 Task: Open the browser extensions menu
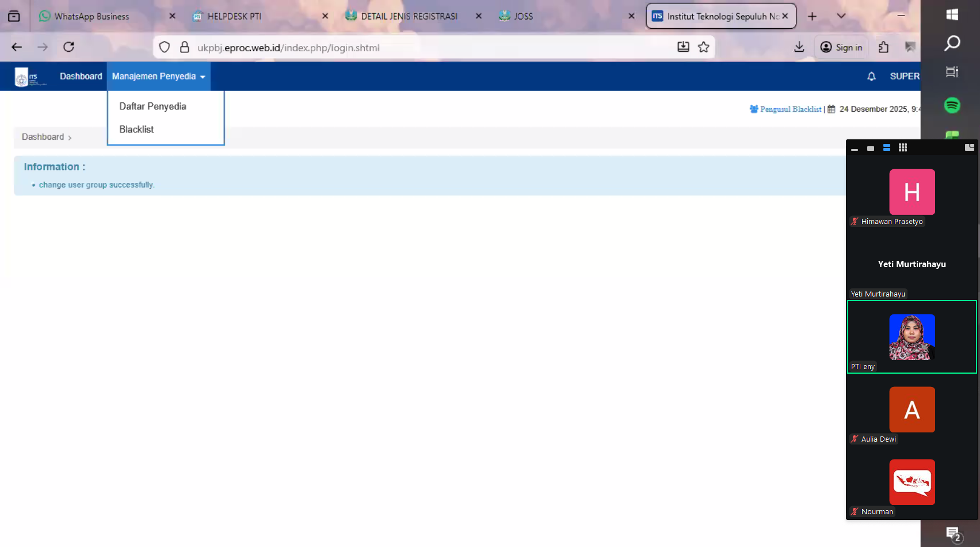884,47
